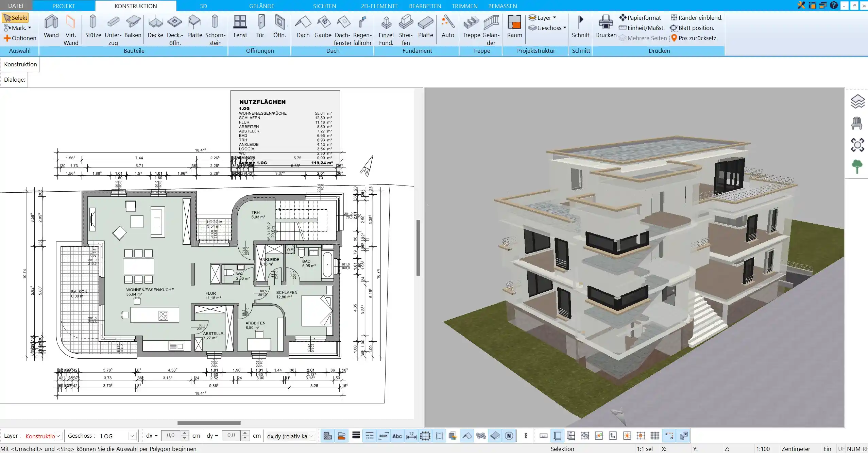This screenshot has width=868, height=453.
Task: Open the layers panel icon in right sidebar
Action: click(x=857, y=101)
